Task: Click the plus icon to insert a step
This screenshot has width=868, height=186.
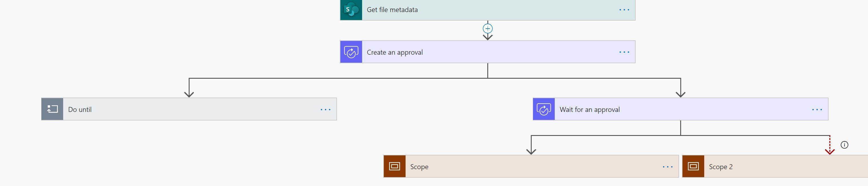Action: point(487,28)
